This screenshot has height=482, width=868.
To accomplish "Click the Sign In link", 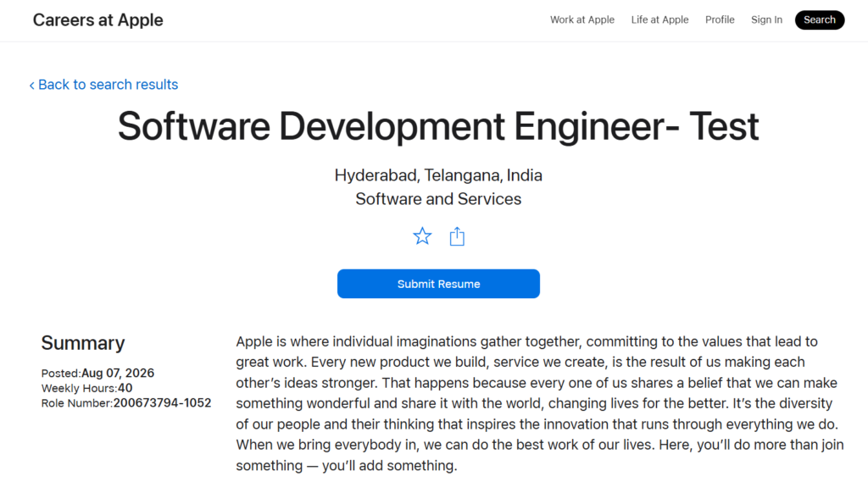I will [766, 20].
